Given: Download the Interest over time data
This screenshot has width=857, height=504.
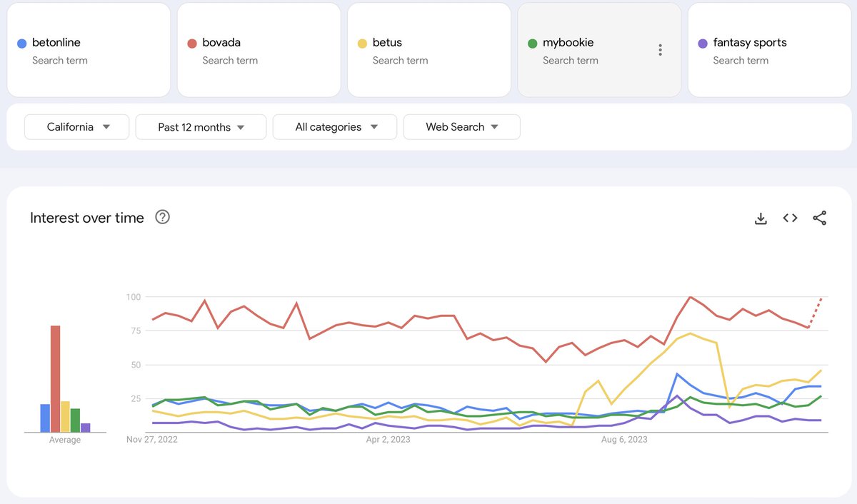Looking at the screenshot, I should 761,218.
